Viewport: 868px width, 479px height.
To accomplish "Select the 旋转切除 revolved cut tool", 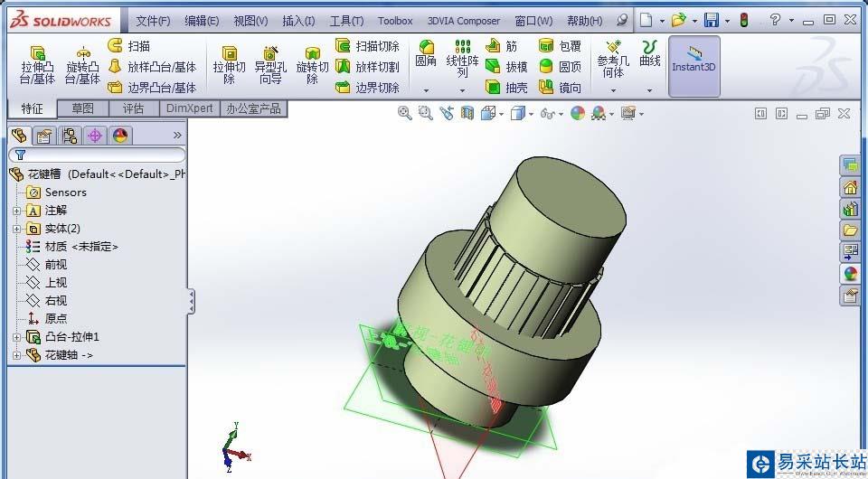I will pos(312,65).
